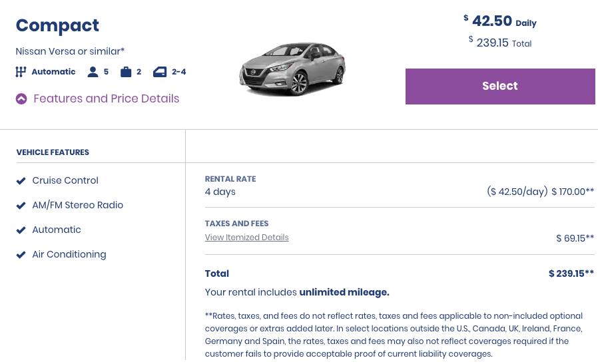Image resolution: width=598 pixels, height=364 pixels.
Task: Click the Nissan Versa car image
Action: click(292, 69)
